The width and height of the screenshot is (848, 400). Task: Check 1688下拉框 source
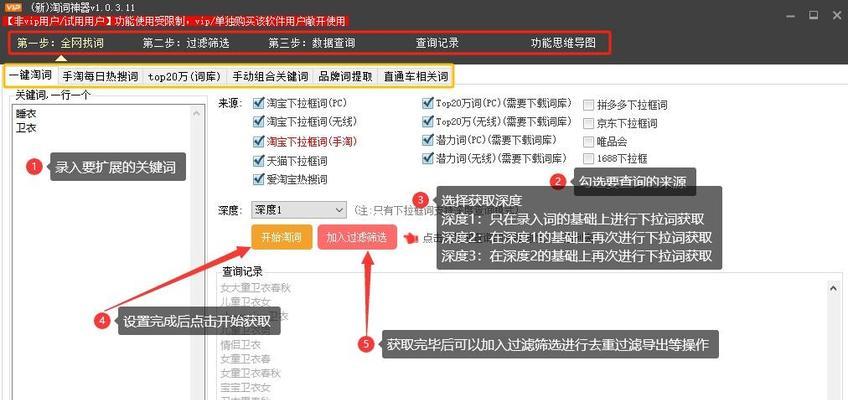588,158
